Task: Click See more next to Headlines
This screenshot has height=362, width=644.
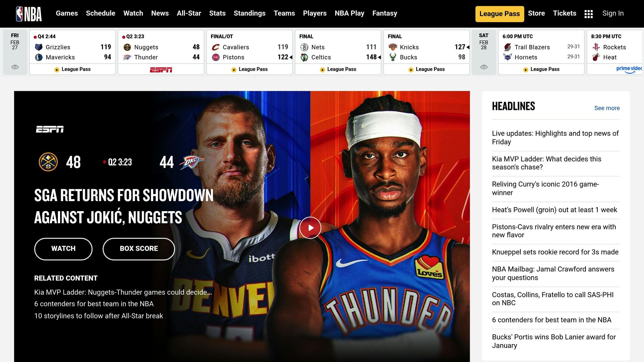Action: 607,108
